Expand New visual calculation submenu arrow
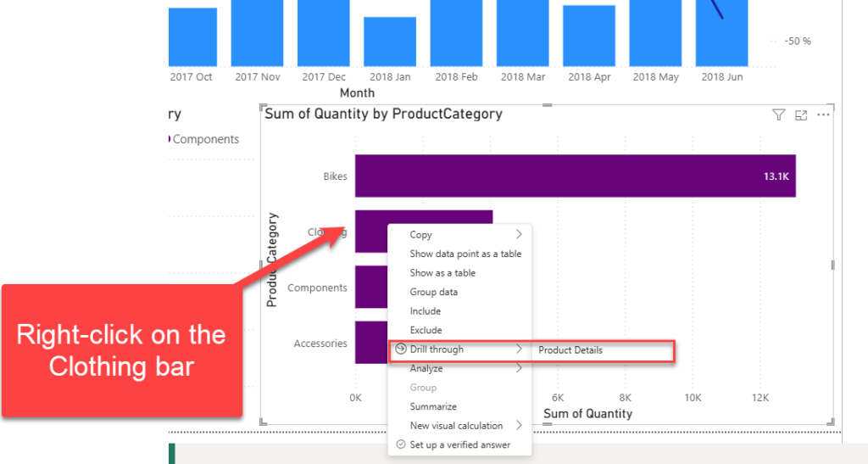Screen dimensions: 868x464 pos(519,426)
